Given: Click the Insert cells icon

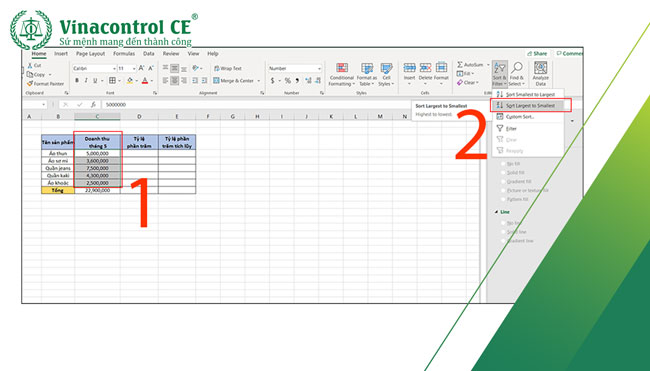Looking at the screenshot, I should point(409,68).
